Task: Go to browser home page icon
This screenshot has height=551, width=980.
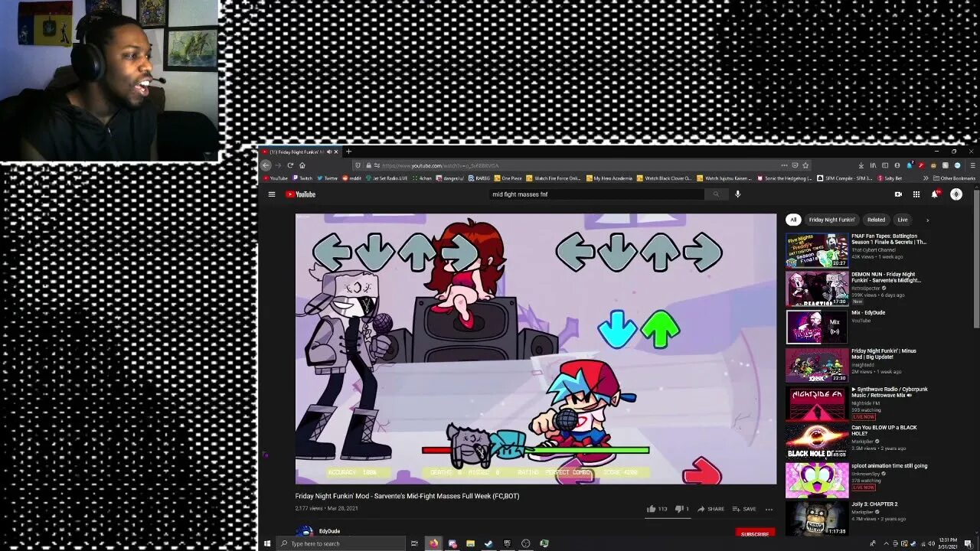Action: click(x=302, y=165)
